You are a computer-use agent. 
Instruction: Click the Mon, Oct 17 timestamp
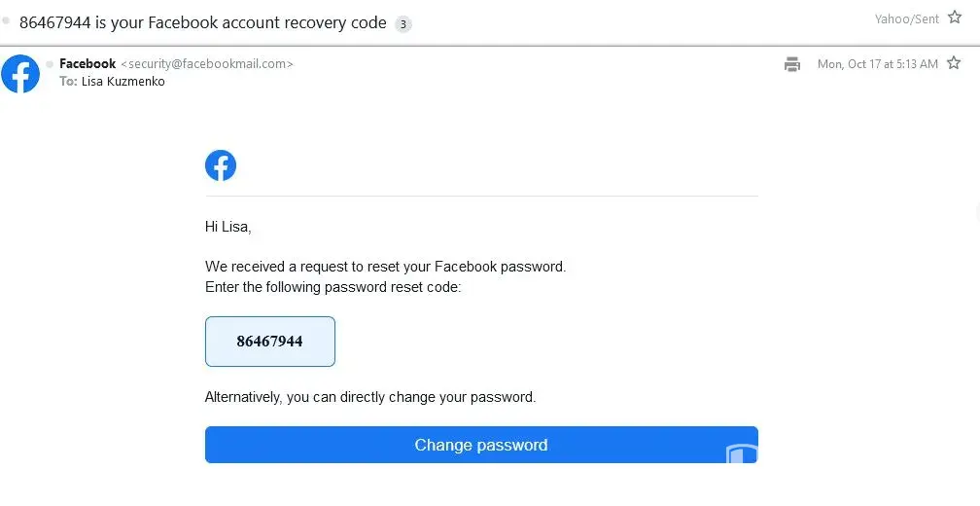(x=877, y=64)
